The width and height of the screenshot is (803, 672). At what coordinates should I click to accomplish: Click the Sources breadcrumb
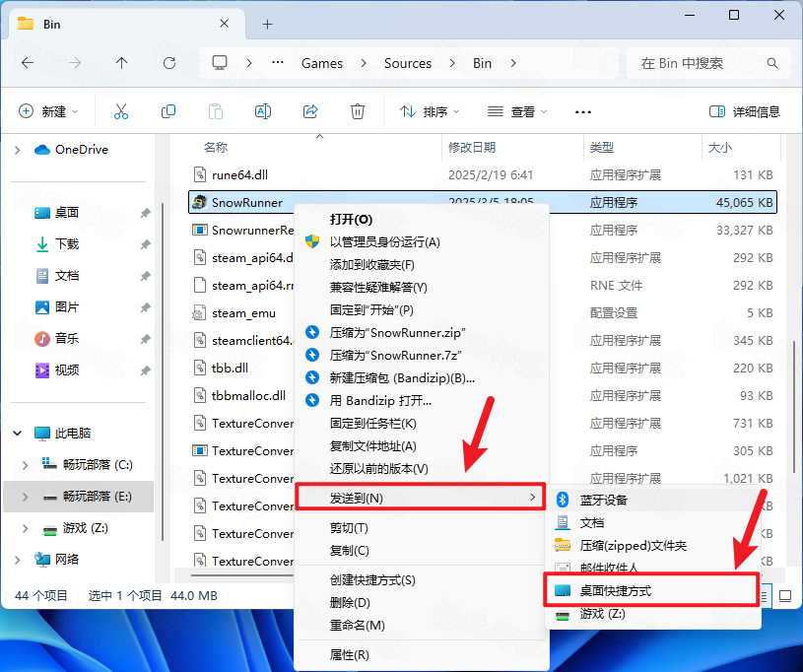408,63
